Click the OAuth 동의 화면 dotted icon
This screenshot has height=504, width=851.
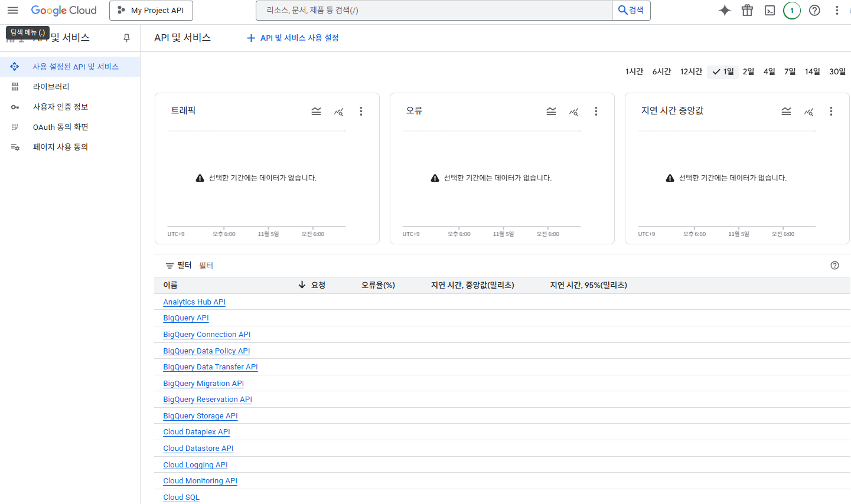pos(15,127)
